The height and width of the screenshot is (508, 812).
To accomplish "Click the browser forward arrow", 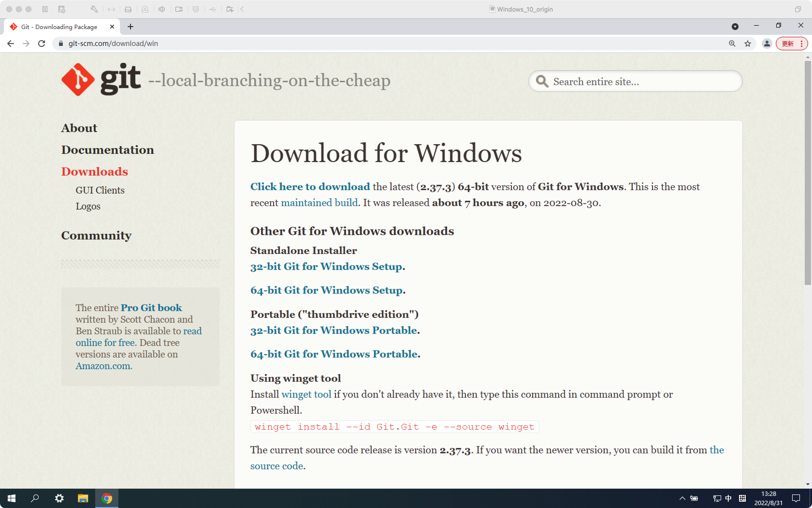I will 26,43.
